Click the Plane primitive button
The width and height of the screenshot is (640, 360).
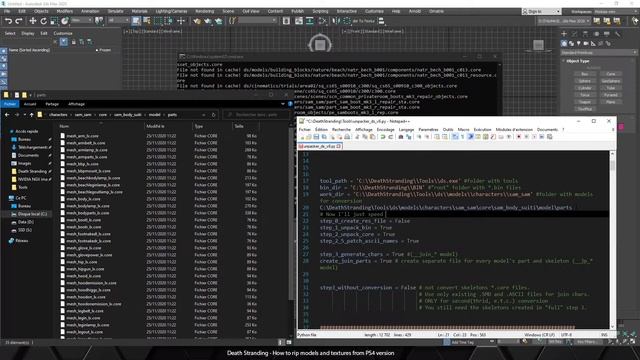611,102
